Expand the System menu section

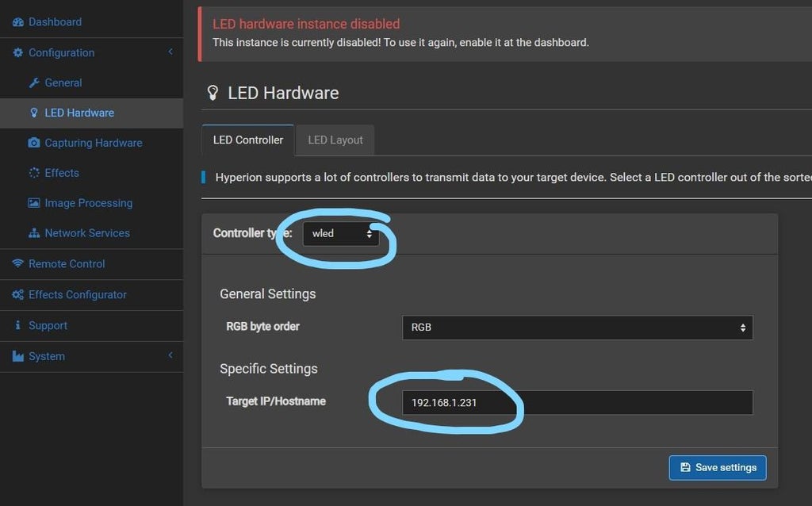[x=170, y=356]
